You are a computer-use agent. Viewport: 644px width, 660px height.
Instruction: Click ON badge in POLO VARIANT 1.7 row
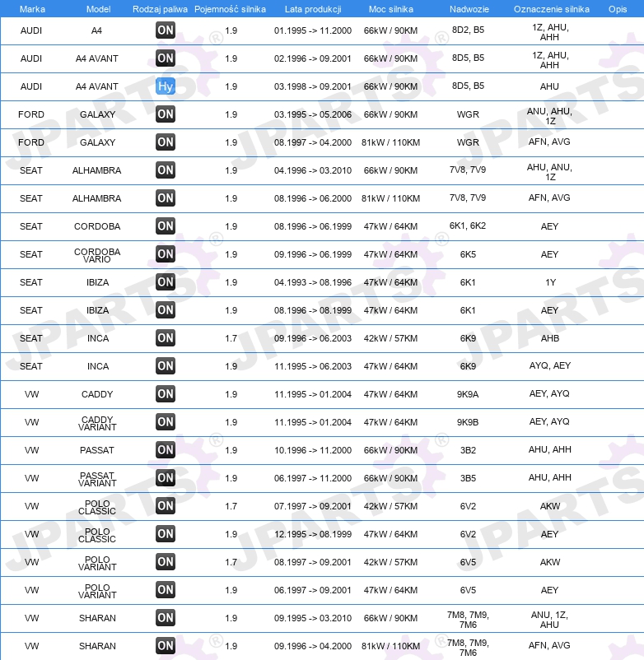click(x=165, y=562)
